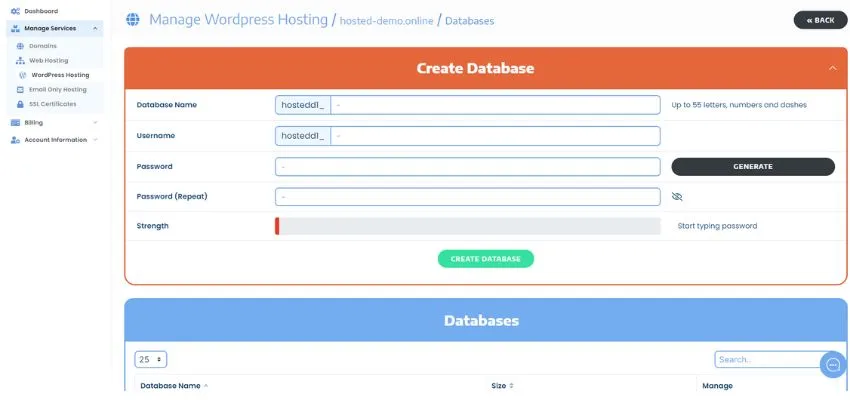Click the hostedd1_ prefix in Database Name
The width and height of the screenshot is (850, 400).
(x=303, y=105)
